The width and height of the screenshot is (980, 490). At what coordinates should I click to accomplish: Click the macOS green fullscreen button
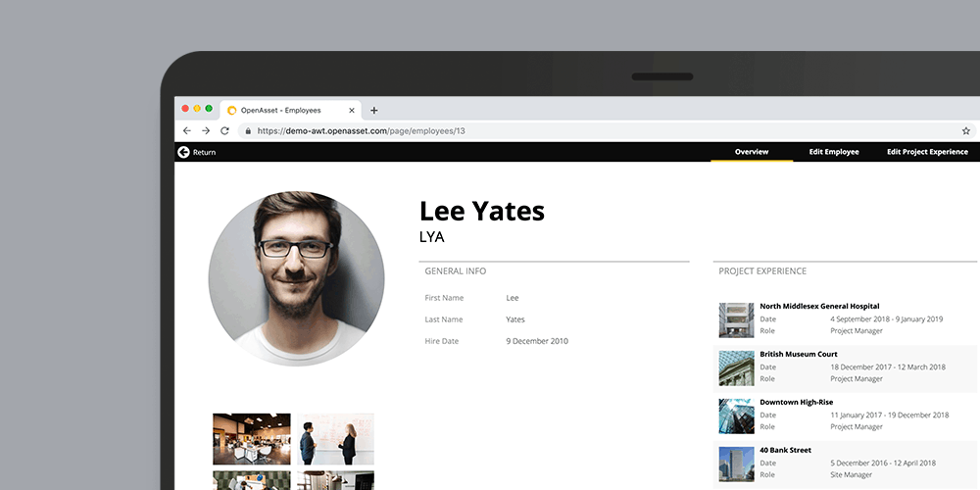[x=209, y=108]
